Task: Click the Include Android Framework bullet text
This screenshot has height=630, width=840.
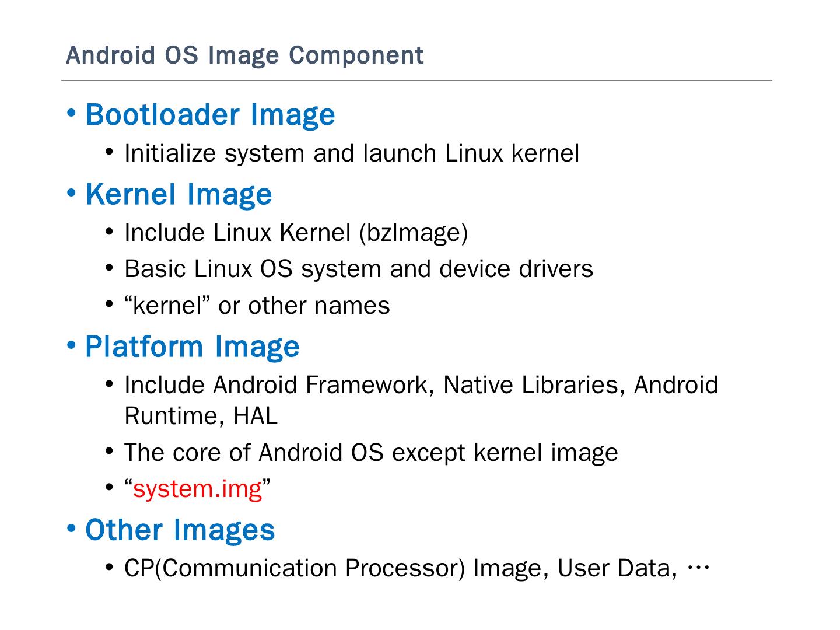Action: point(421,385)
